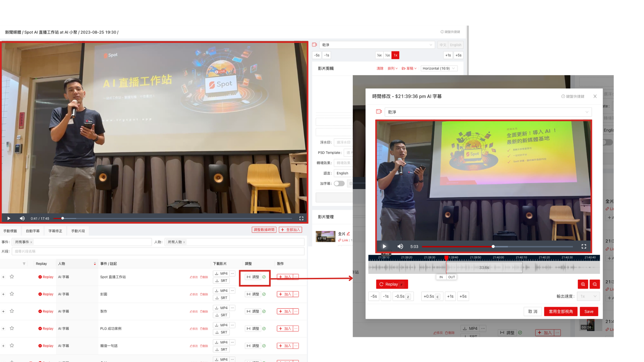Open the 語言 English dropdown
The width and height of the screenshot is (644, 362).
(343, 173)
